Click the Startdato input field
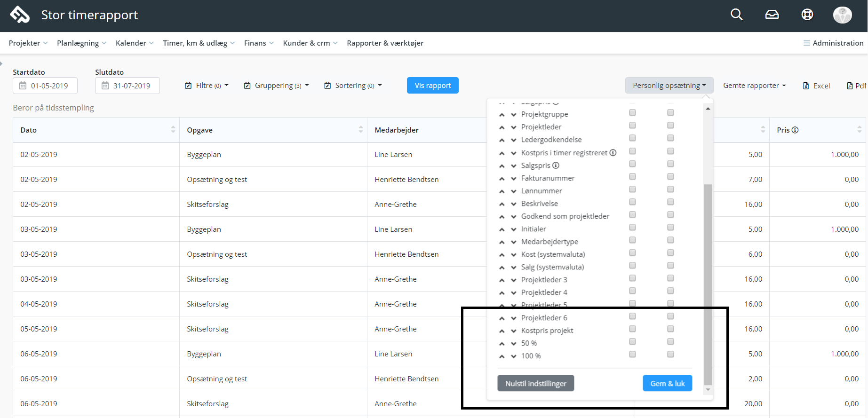The width and height of the screenshot is (868, 418). tap(45, 86)
